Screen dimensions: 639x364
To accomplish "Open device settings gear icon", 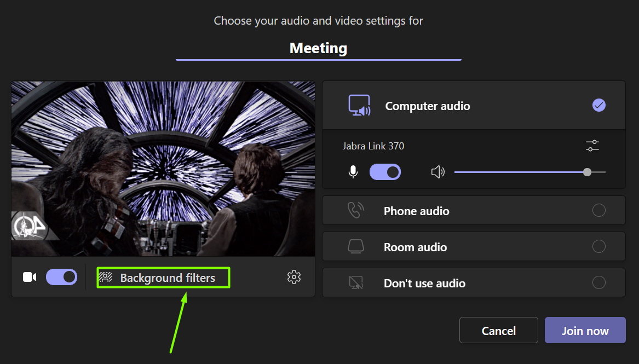I will click(294, 278).
